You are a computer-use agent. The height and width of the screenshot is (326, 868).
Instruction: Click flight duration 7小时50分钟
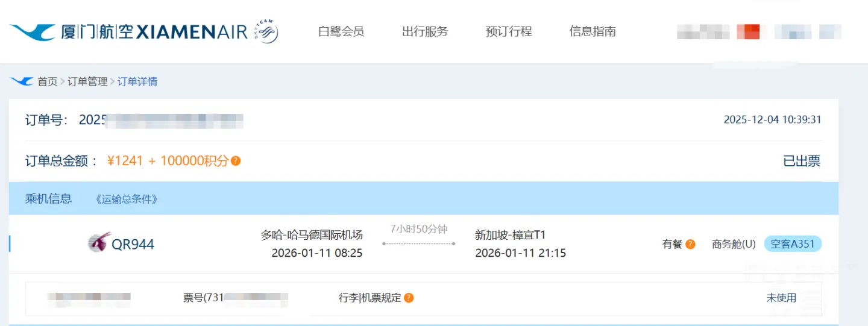pyautogui.click(x=419, y=229)
